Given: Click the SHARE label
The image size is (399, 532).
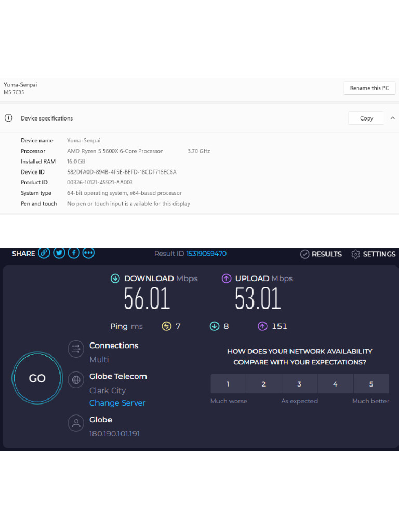Looking at the screenshot, I should tap(23, 254).
